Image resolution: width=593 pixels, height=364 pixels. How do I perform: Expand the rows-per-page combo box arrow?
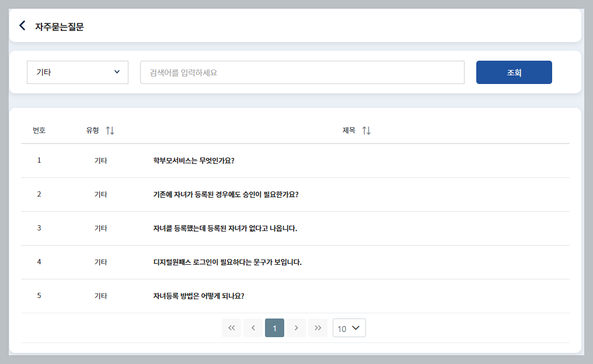click(x=357, y=328)
